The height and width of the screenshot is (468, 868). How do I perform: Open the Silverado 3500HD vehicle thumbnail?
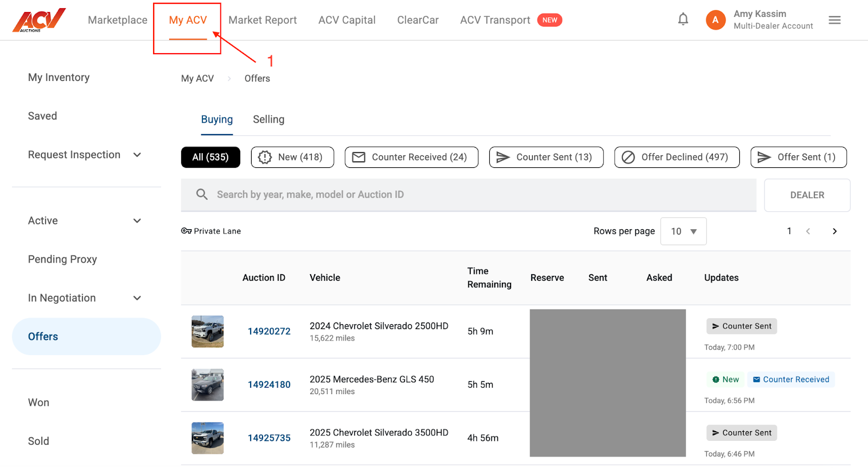(x=208, y=438)
